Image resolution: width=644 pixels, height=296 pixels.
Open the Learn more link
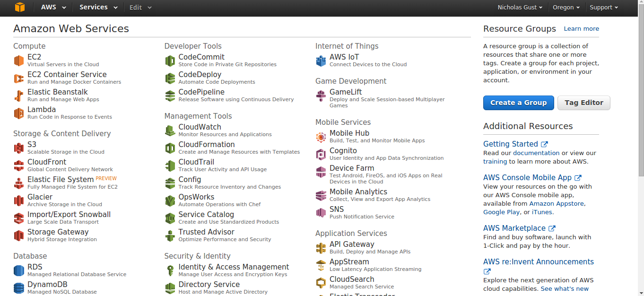pos(581,29)
